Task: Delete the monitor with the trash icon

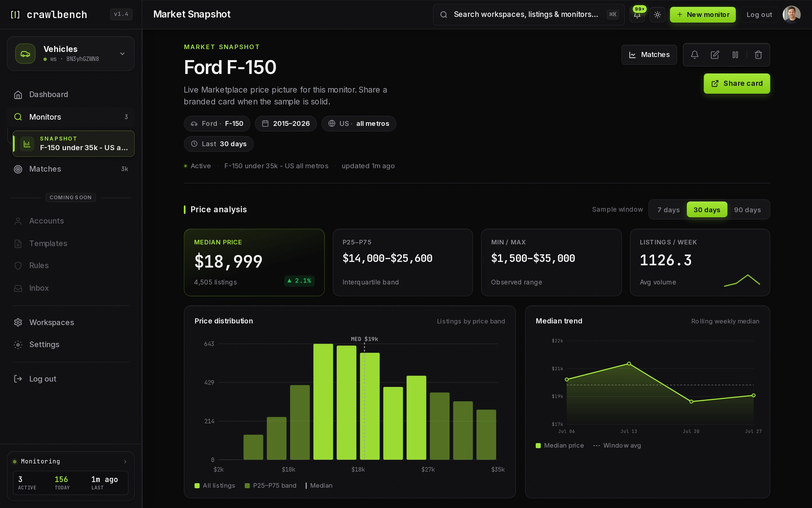Action: (758, 55)
